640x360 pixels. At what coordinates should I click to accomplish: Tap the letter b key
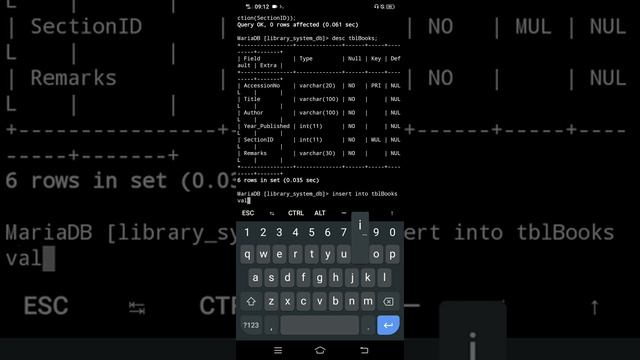point(336,302)
